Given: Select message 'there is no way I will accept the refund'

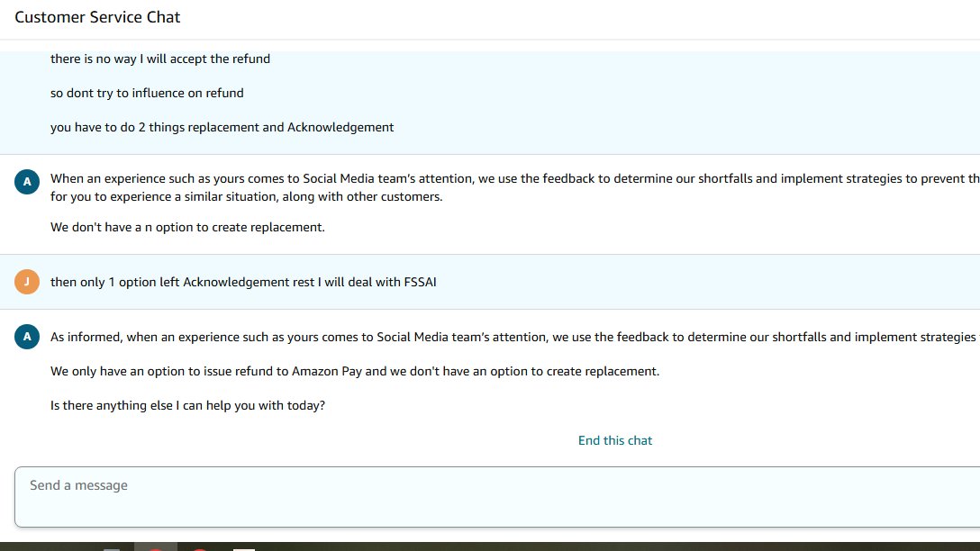Looking at the screenshot, I should tap(160, 59).
